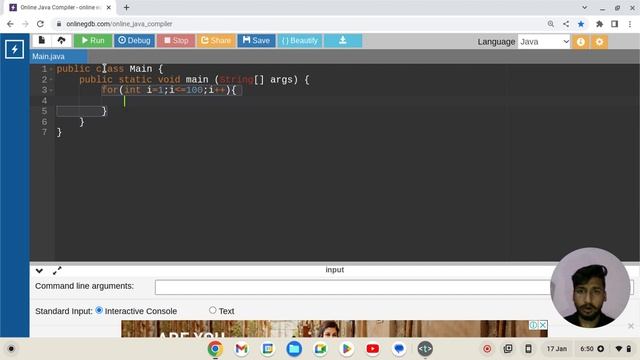Click the screen recording indicator in tray
Viewport: 640px width, 360px height.
point(487,349)
